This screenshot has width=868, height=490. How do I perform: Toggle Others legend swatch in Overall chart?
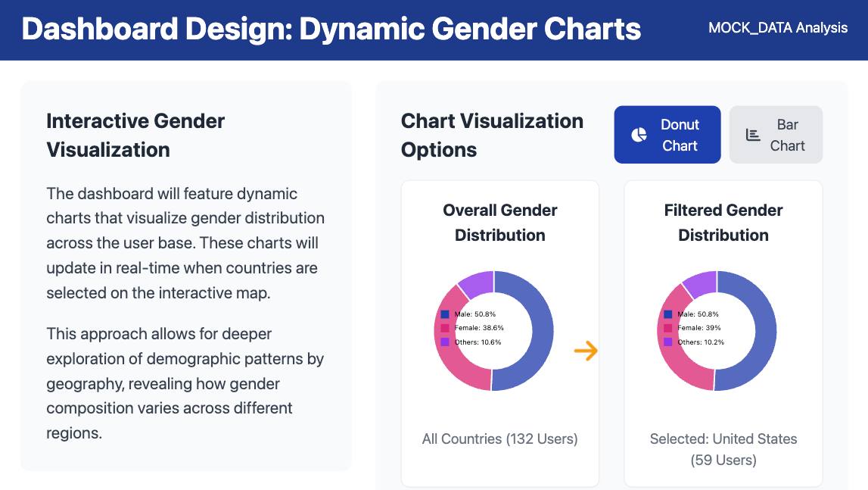[444, 342]
